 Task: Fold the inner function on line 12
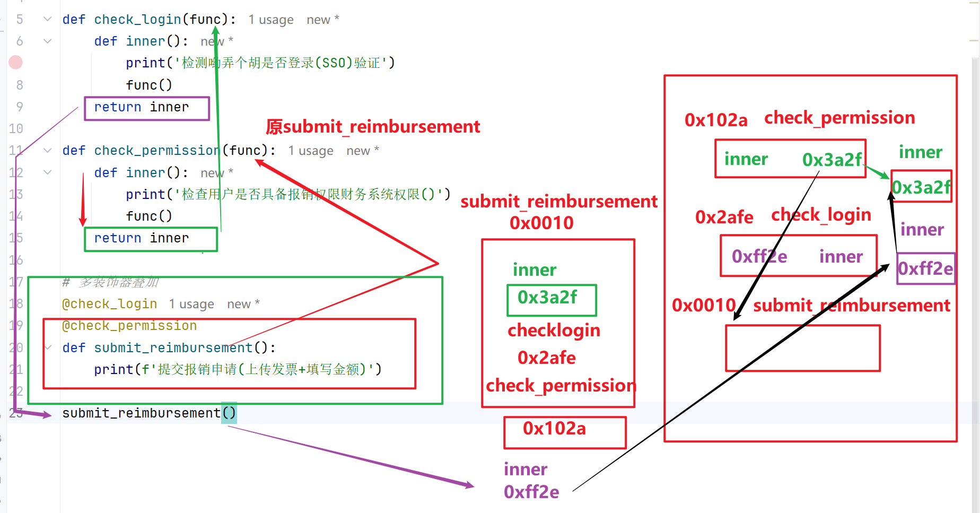pos(48,172)
